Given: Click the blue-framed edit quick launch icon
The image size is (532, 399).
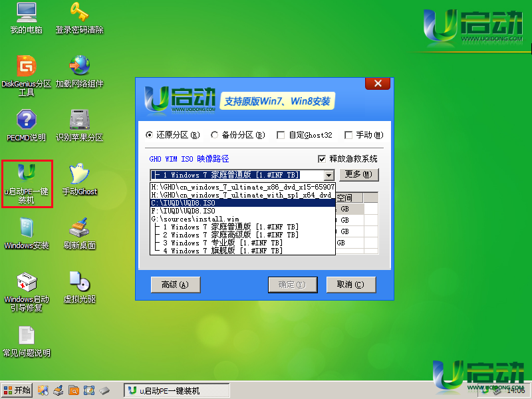Looking at the screenshot, I should [x=89, y=390].
